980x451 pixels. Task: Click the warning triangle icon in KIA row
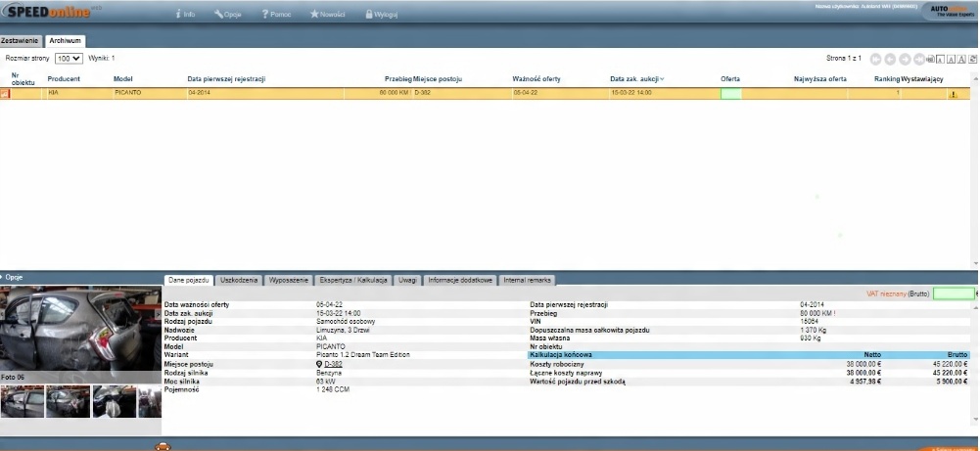[x=953, y=94]
